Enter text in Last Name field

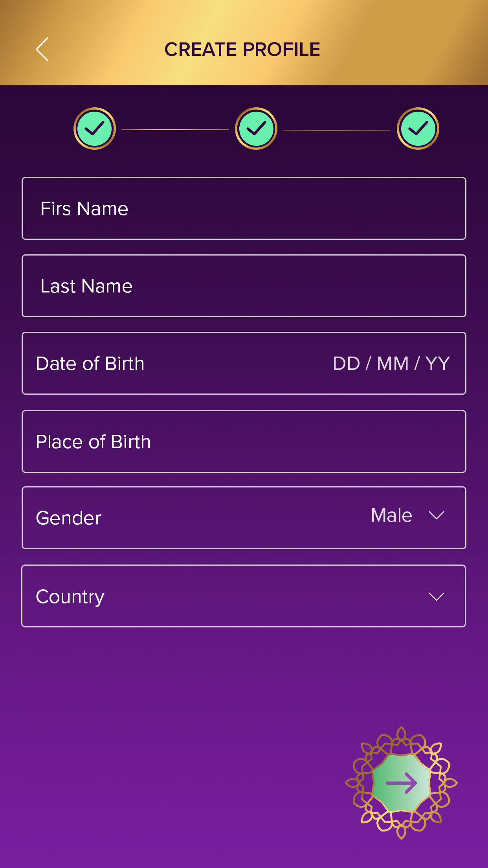click(x=244, y=286)
